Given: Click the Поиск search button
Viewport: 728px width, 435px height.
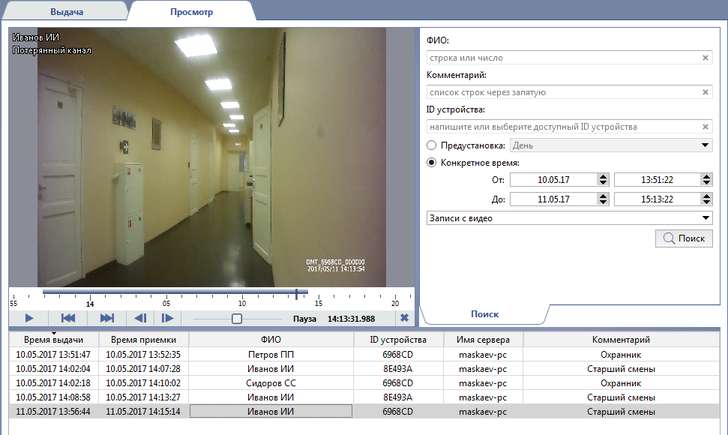Looking at the screenshot, I should (683, 239).
